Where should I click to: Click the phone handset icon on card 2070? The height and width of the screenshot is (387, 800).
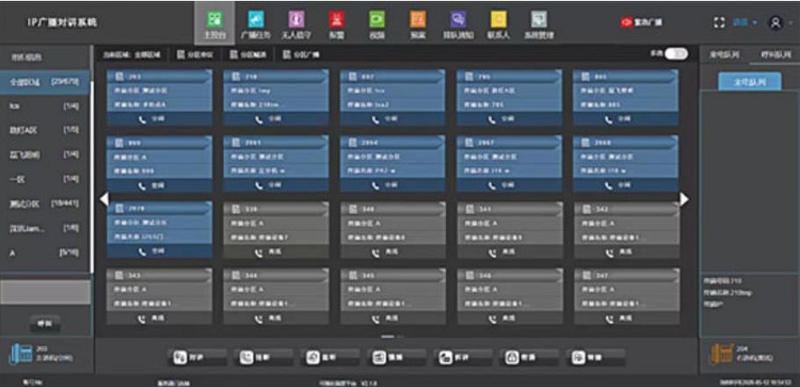(142, 252)
